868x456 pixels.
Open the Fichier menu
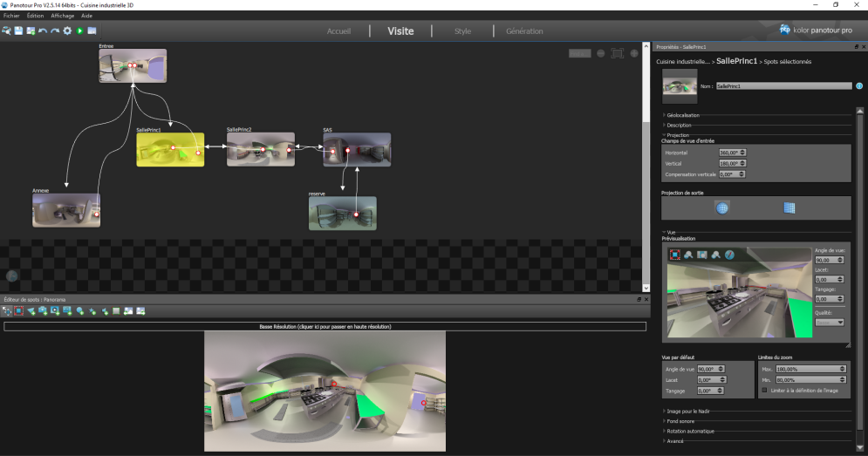(11, 16)
